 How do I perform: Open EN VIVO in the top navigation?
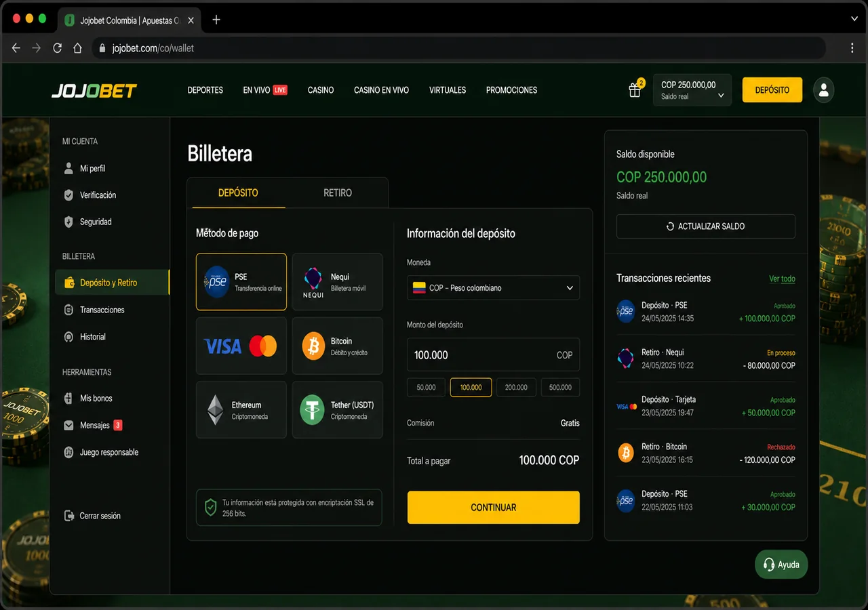click(265, 90)
